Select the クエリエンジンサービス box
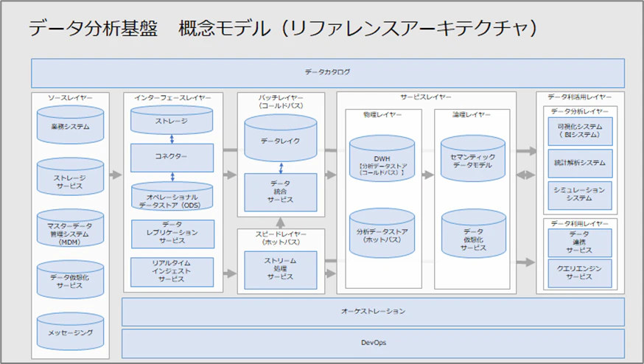The width and height of the screenshot is (644, 364). [579, 273]
